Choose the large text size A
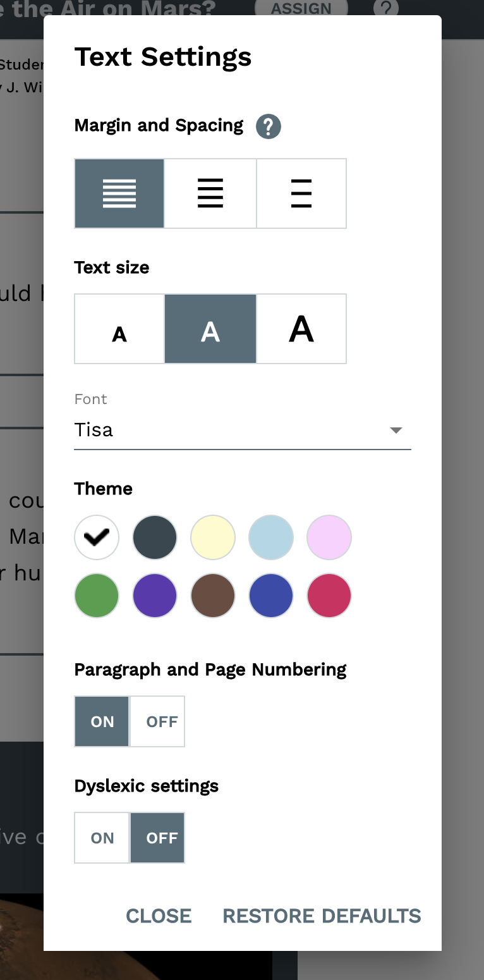Screen dimensions: 484x980 click(301, 329)
